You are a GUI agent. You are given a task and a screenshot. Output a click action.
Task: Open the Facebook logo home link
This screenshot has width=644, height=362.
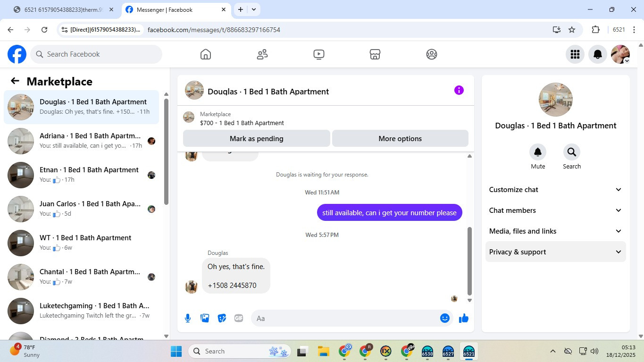(x=17, y=54)
